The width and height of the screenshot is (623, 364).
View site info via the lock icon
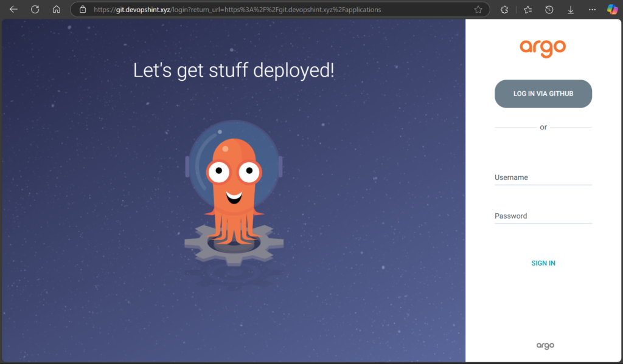[x=83, y=10]
